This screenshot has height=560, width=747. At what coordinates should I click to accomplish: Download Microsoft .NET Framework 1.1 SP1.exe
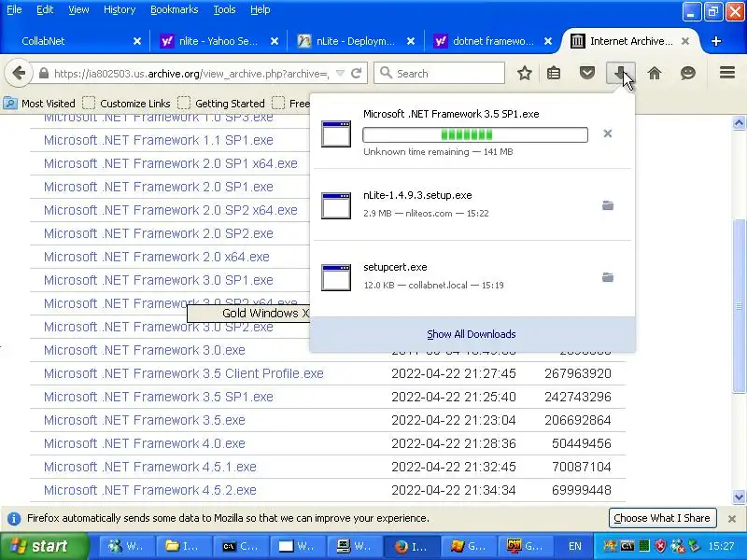[x=159, y=140]
